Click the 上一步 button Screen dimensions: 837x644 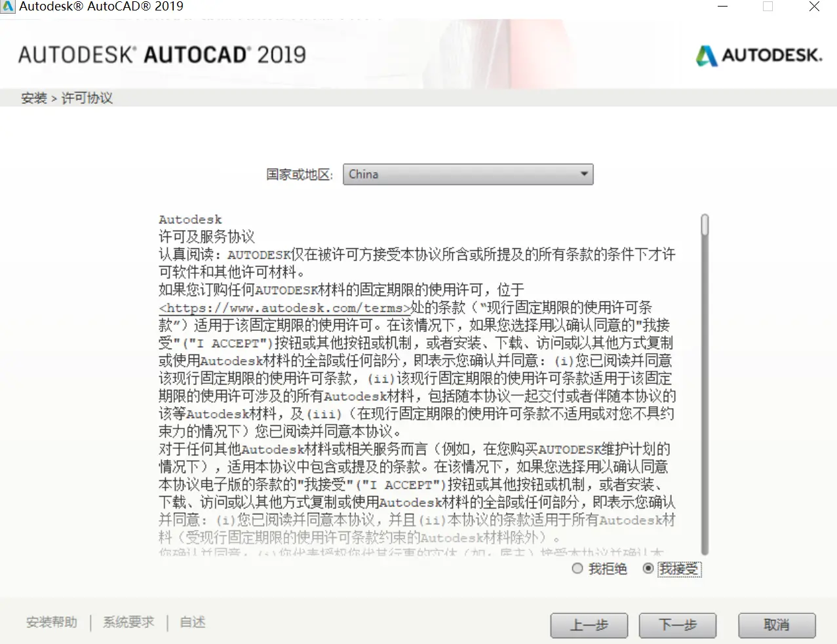(x=589, y=625)
